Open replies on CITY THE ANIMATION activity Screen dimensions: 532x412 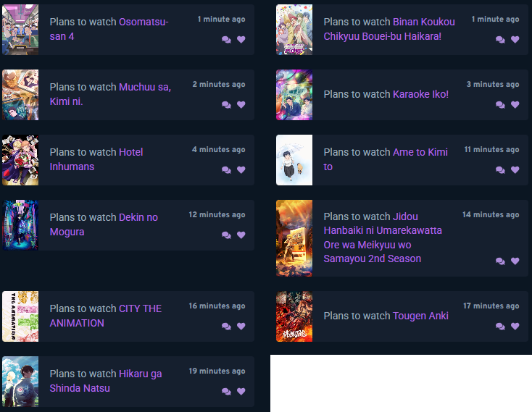pyautogui.click(x=226, y=327)
